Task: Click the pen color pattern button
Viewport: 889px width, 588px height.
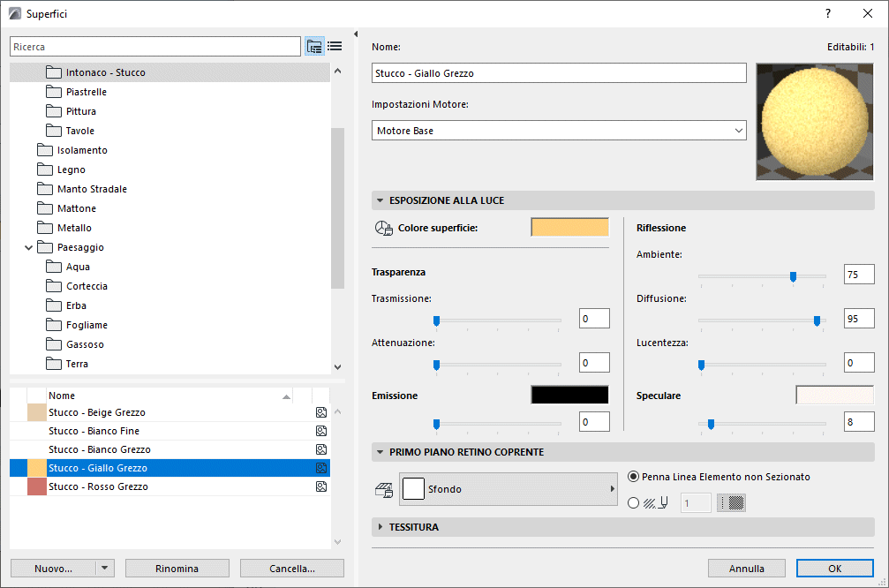Action: (x=731, y=502)
